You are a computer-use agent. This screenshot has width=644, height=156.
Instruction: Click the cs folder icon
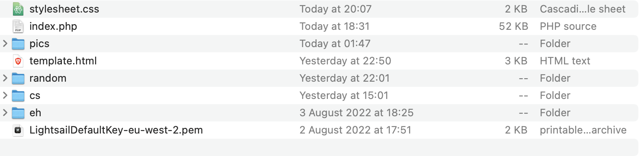[x=18, y=96]
